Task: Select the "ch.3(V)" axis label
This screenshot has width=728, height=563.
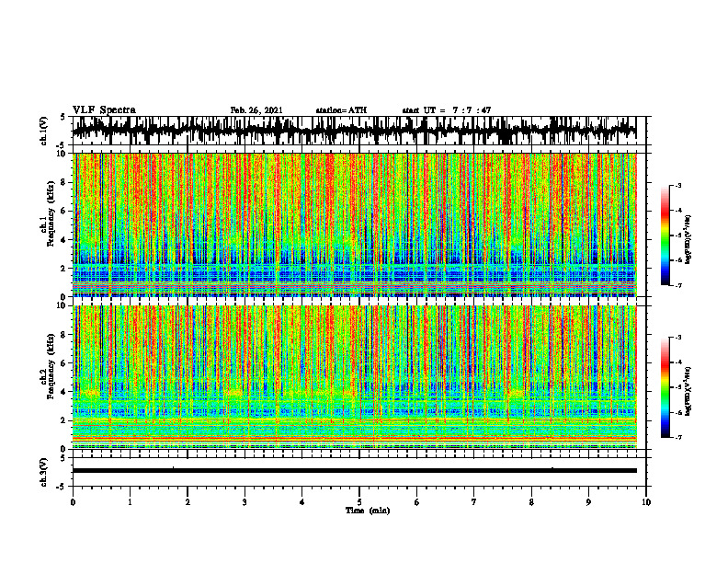Action: tap(44, 472)
